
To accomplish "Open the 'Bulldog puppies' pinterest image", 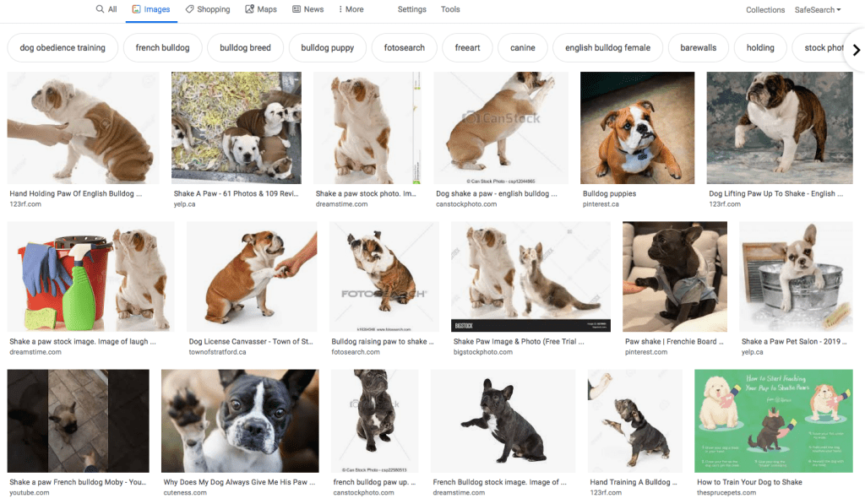I will click(637, 127).
